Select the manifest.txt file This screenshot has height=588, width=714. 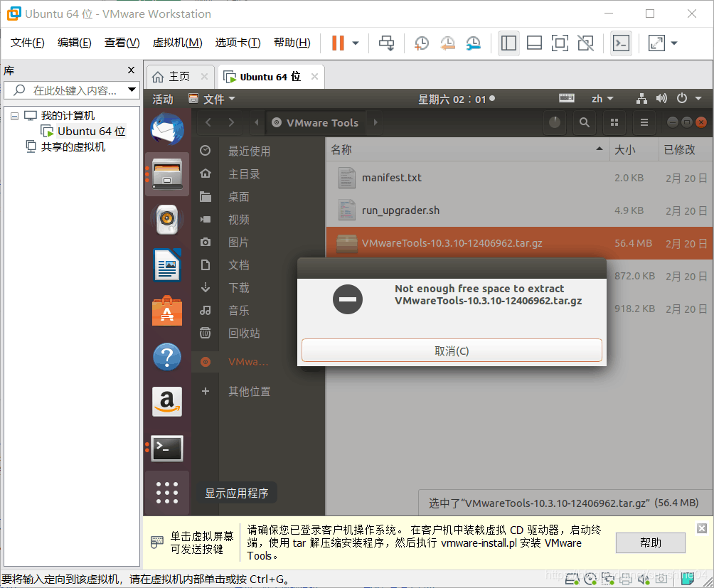pos(520,178)
